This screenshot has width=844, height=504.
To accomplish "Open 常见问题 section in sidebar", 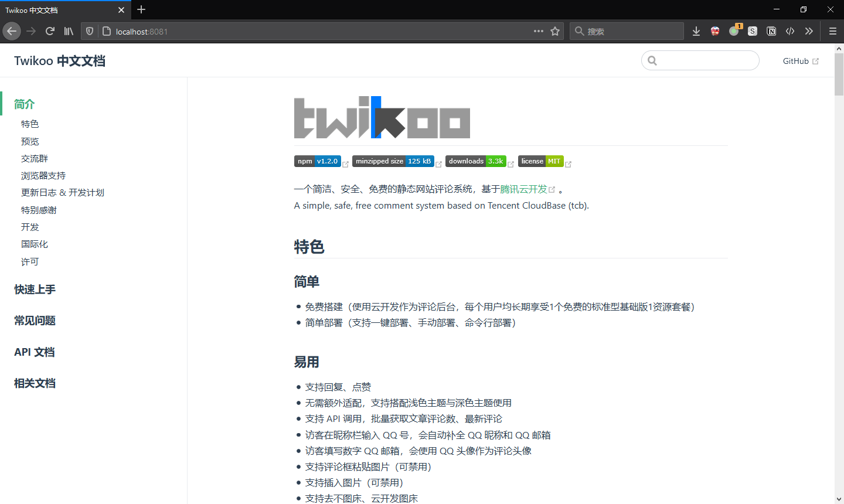I will coord(35,321).
